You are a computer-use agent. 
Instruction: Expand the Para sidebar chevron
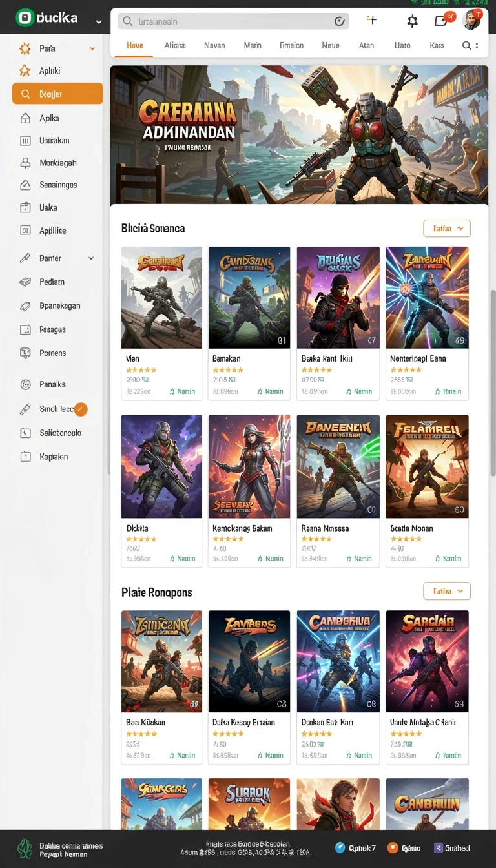(92, 48)
